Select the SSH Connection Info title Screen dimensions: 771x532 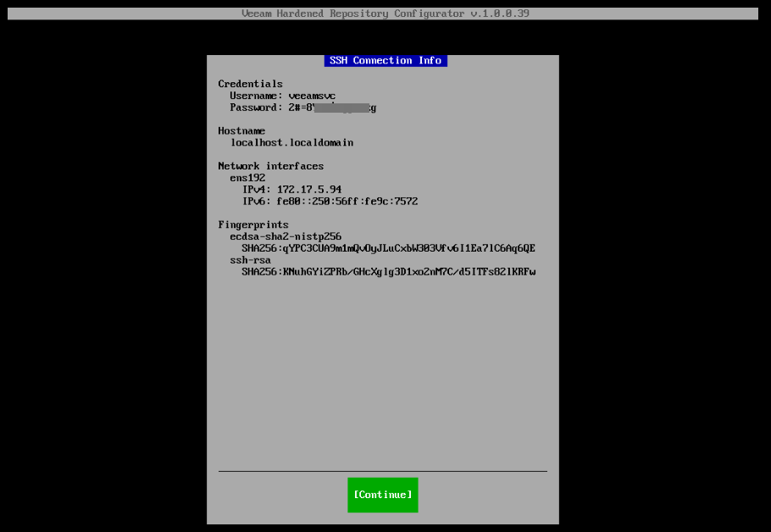click(385, 60)
